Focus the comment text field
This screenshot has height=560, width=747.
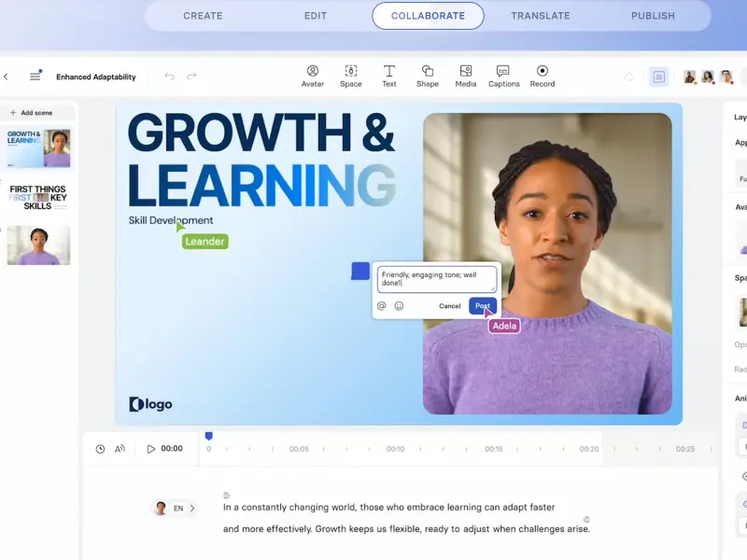coord(437,279)
